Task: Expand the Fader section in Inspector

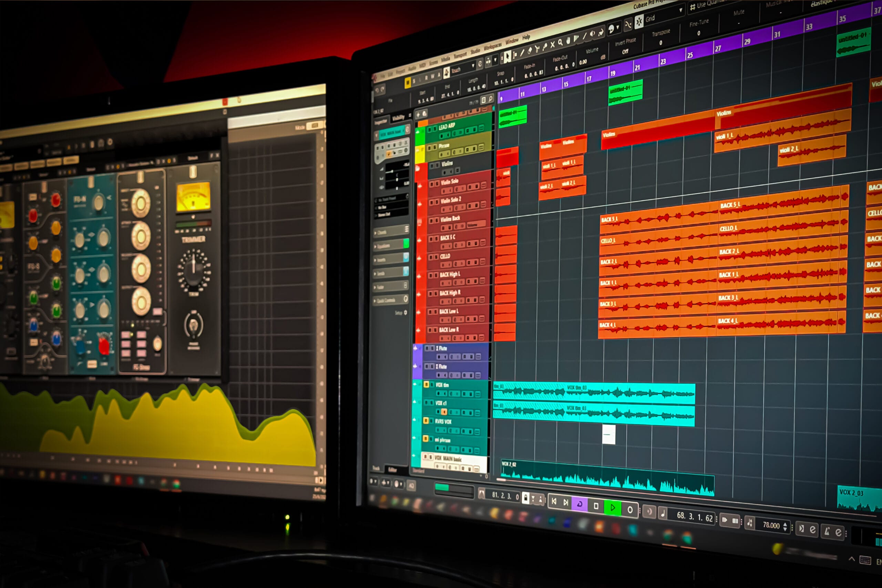Action: [391, 287]
